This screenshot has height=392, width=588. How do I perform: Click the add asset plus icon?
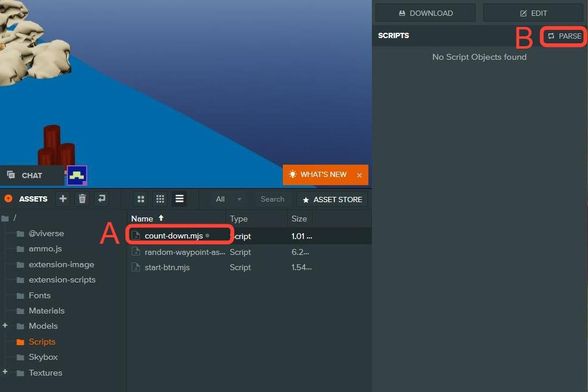pos(63,199)
